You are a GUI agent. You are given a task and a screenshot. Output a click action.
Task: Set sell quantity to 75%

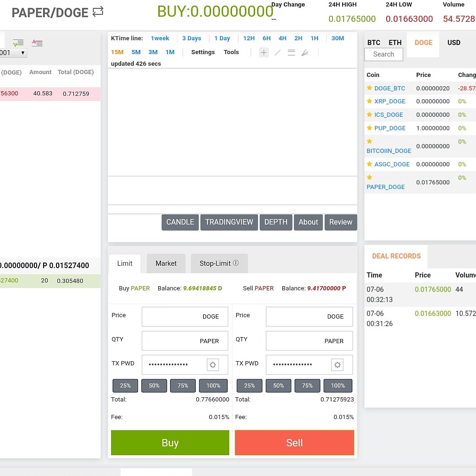point(307,386)
